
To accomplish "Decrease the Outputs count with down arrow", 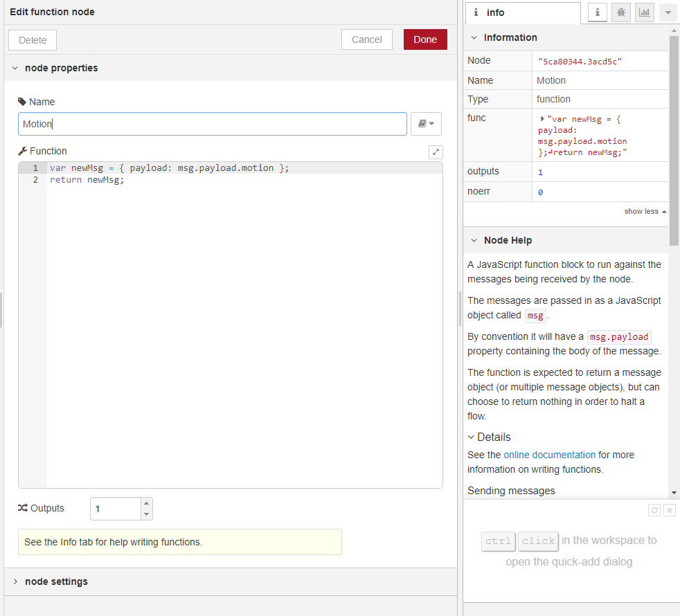I will [147, 514].
